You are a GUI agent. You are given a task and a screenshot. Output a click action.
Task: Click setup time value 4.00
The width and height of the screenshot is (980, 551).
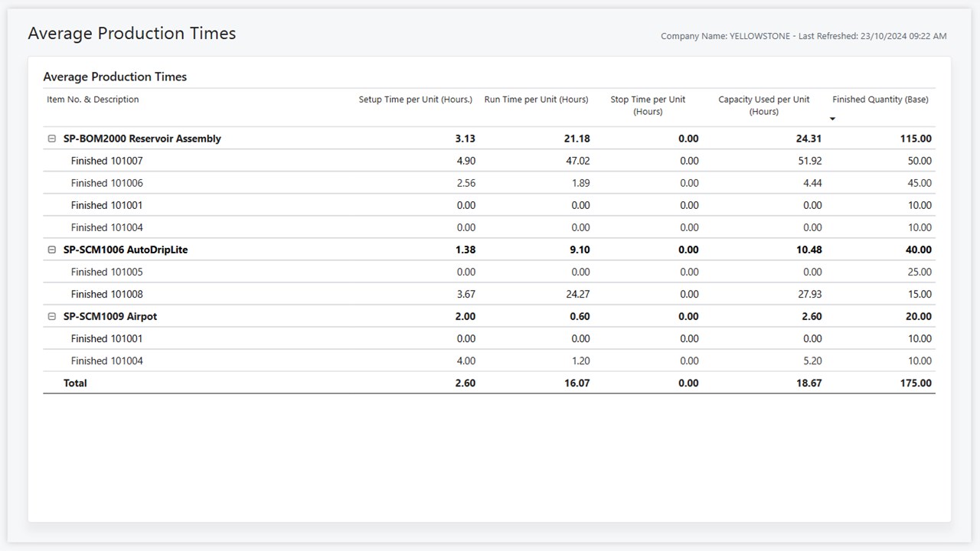(x=465, y=360)
